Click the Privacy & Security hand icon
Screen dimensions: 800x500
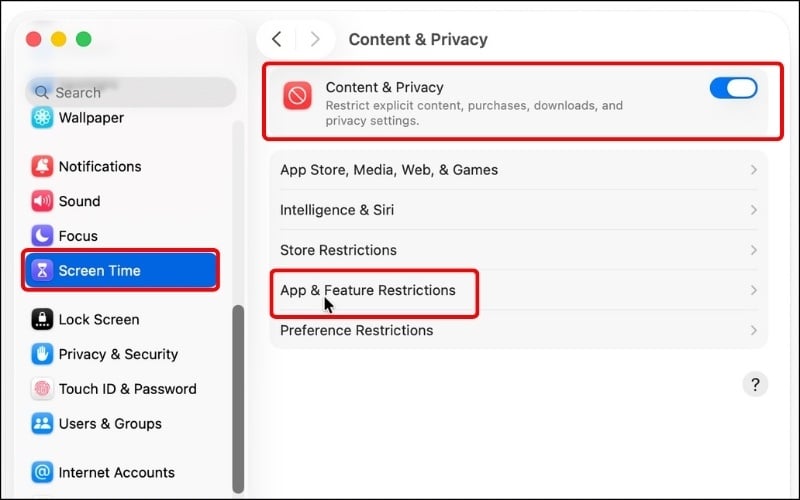[42, 354]
